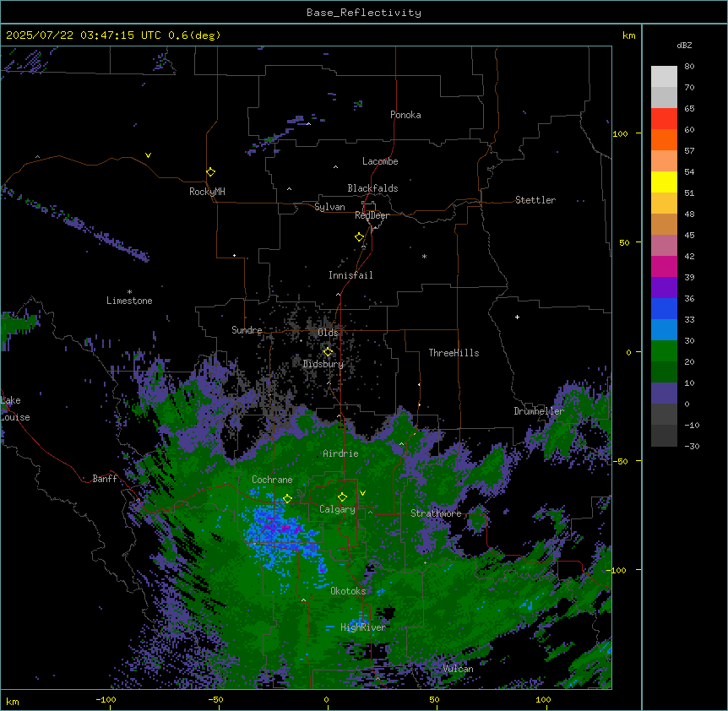Click the Calgary city label
The image size is (728, 711).
click(x=337, y=509)
